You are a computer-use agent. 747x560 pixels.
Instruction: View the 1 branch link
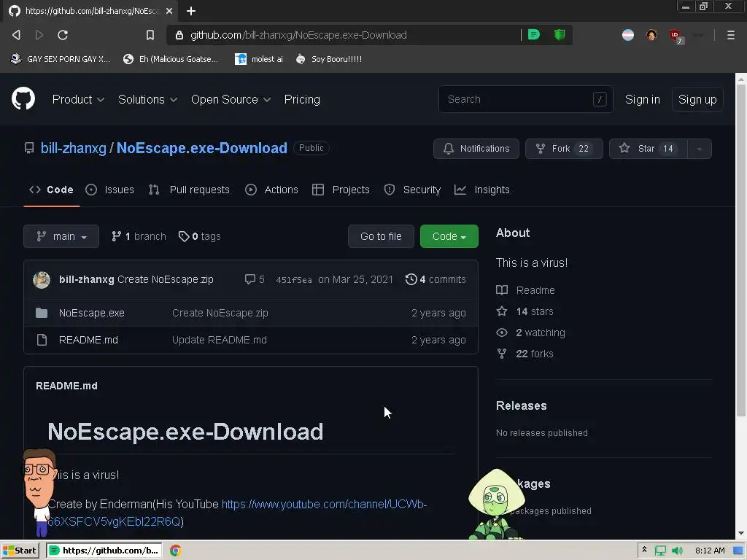139,236
